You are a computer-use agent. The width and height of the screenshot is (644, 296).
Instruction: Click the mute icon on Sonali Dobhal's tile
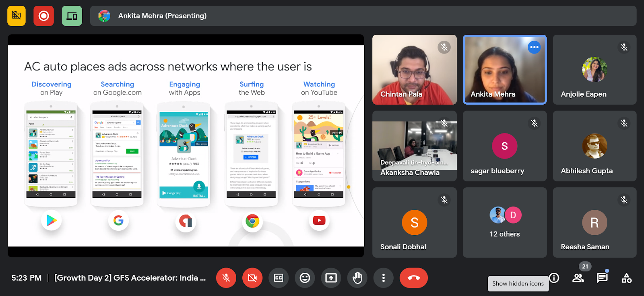(x=444, y=200)
